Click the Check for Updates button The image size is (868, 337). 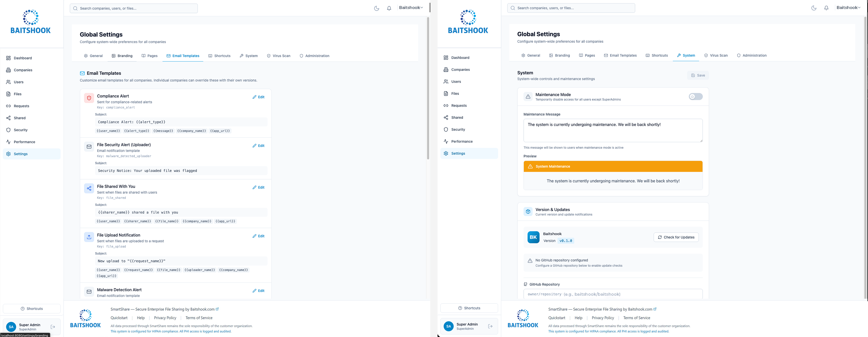tap(676, 237)
